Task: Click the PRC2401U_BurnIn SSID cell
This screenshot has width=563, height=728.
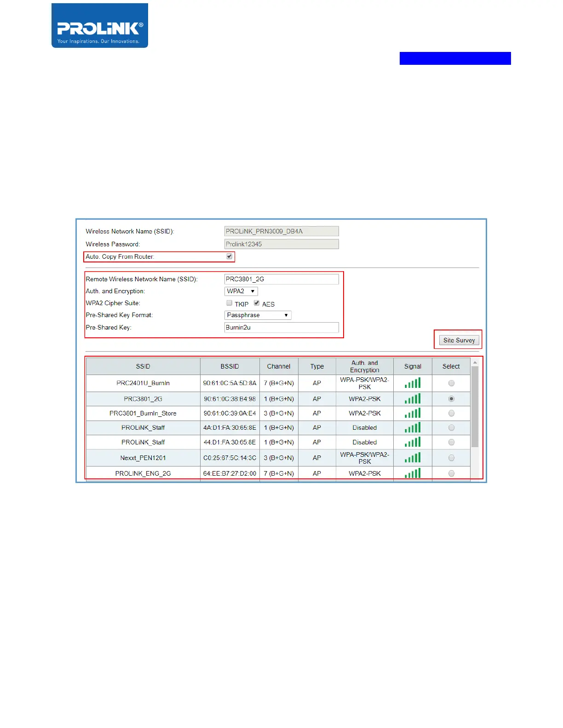Action: click(143, 383)
